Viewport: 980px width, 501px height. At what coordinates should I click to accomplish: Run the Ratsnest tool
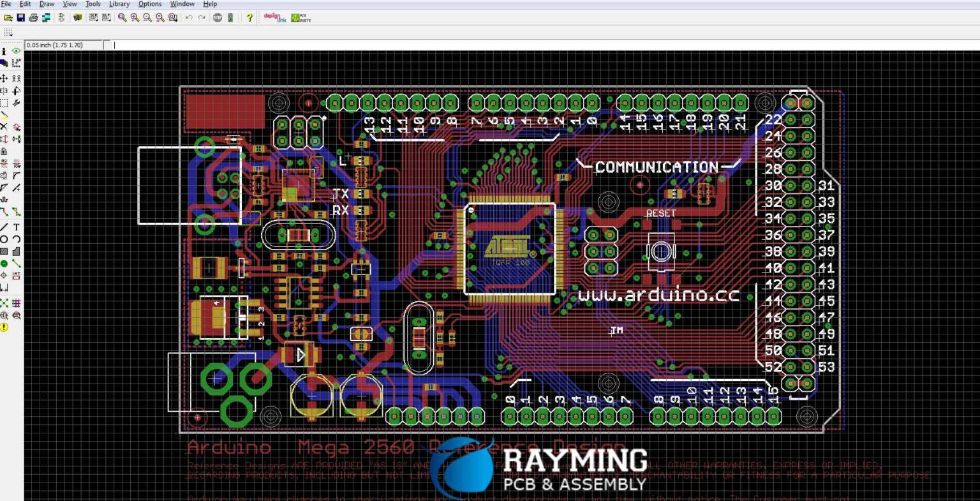[x=4, y=303]
